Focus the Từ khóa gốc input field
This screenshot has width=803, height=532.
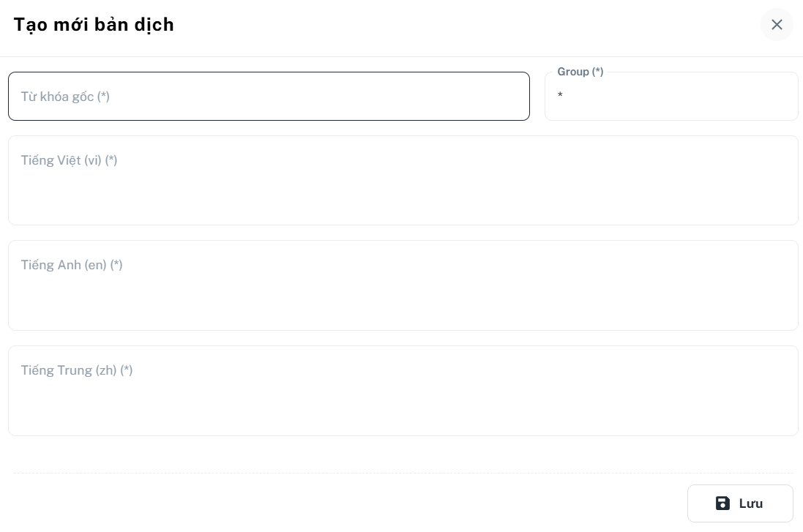coord(269,97)
